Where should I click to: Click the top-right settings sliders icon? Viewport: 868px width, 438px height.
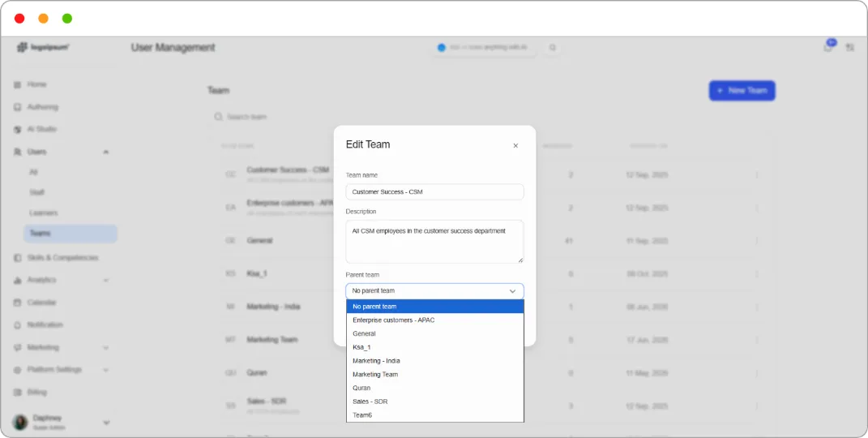849,48
